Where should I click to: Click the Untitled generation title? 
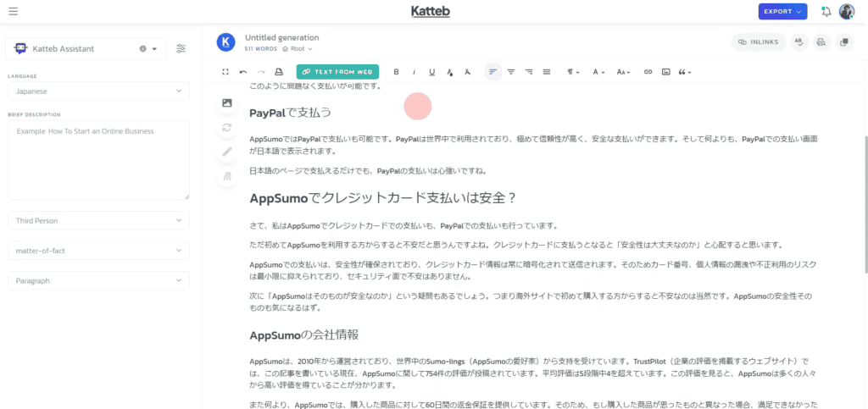pyautogui.click(x=281, y=37)
